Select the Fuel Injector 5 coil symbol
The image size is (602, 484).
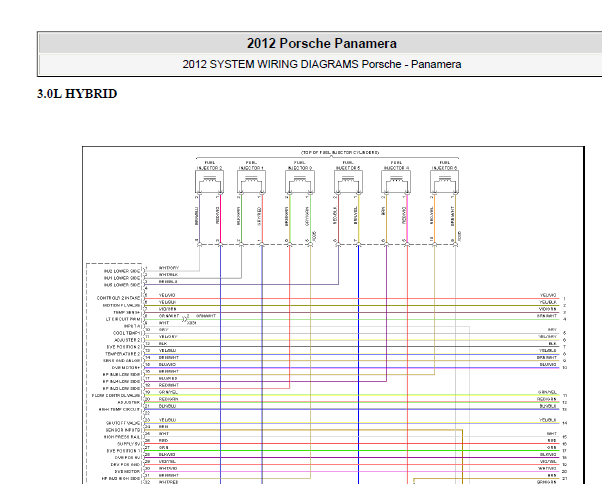coord(348,182)
